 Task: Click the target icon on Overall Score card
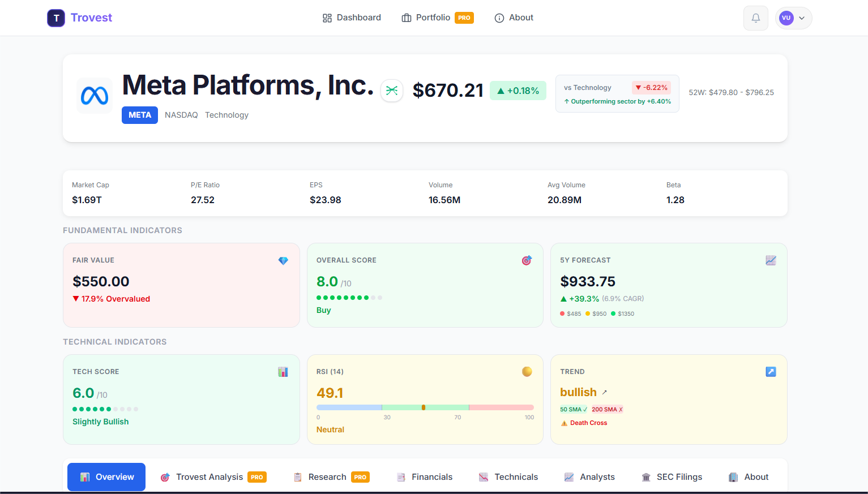527,260
